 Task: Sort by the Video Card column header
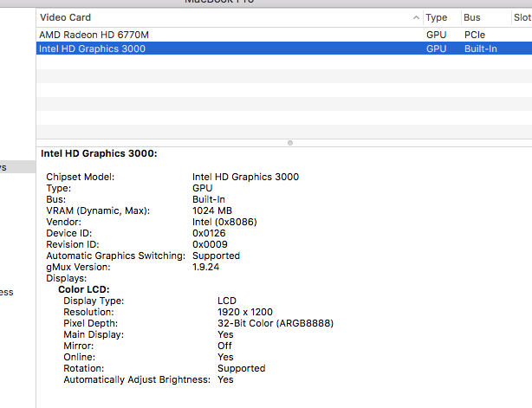click(230, 17)
